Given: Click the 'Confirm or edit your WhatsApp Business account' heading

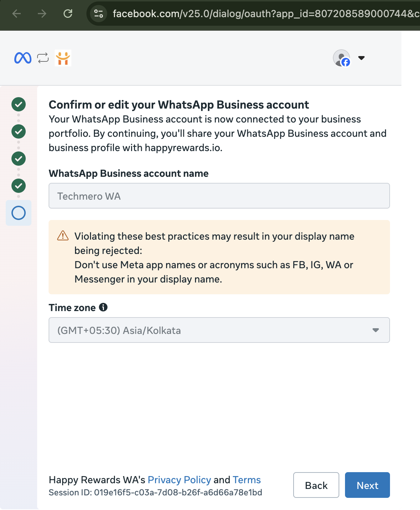Looking at the screenshot, I should (179, 105).
